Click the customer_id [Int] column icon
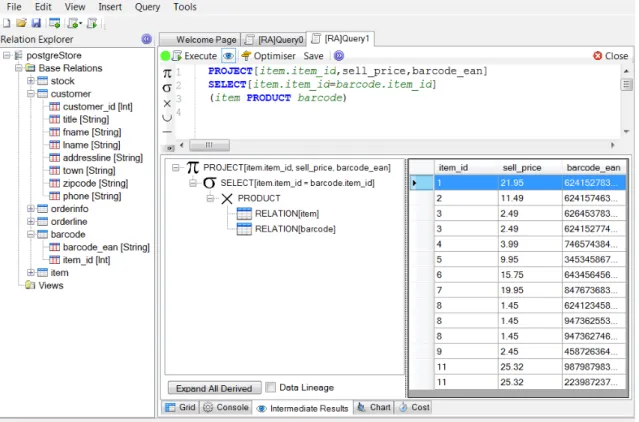Image resolution: width=639 pixels, height=422 pixels. pyautogui.click(x=54, y=107)
